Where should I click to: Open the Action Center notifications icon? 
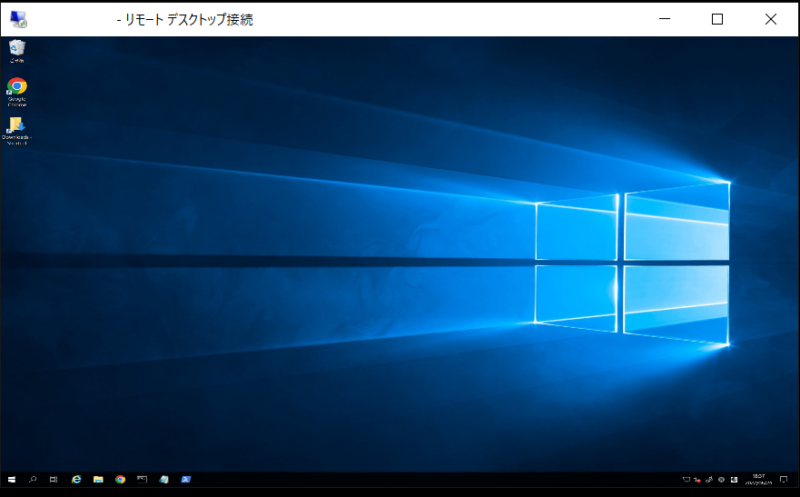[784, 480]
